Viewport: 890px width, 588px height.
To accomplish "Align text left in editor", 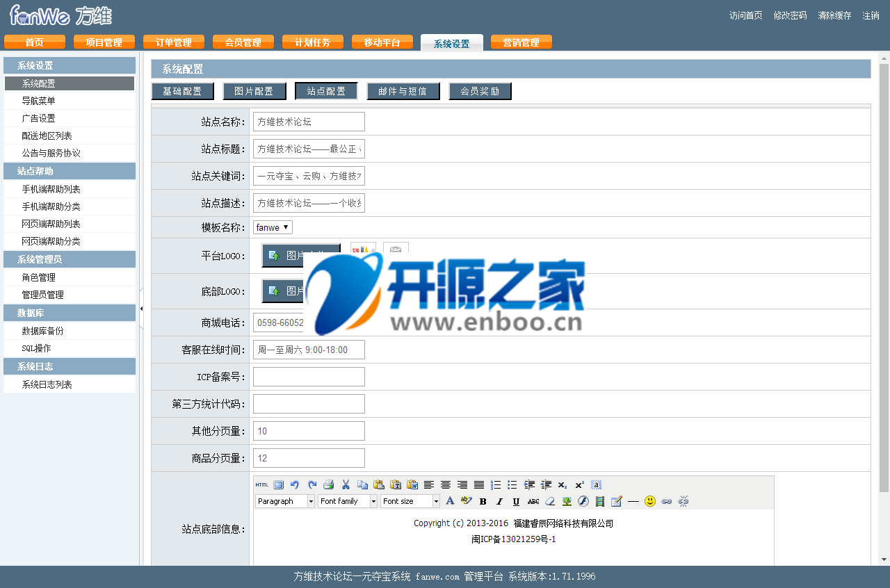I will [x=429, y=484].
